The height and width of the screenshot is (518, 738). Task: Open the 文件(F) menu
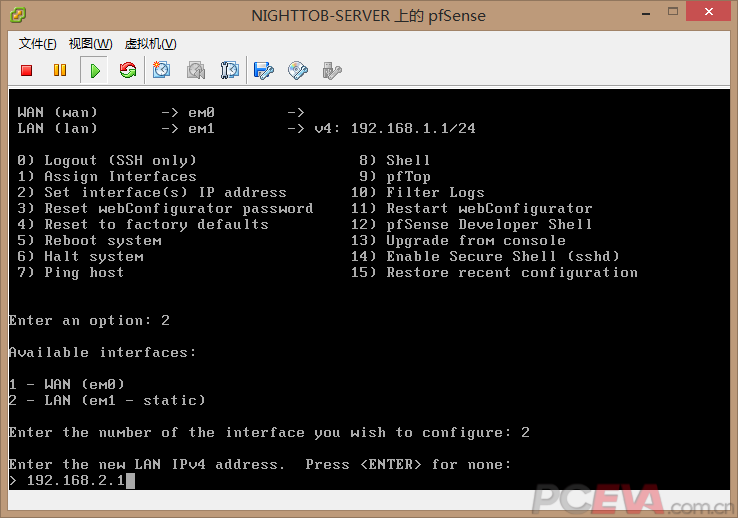click(38, 44)
